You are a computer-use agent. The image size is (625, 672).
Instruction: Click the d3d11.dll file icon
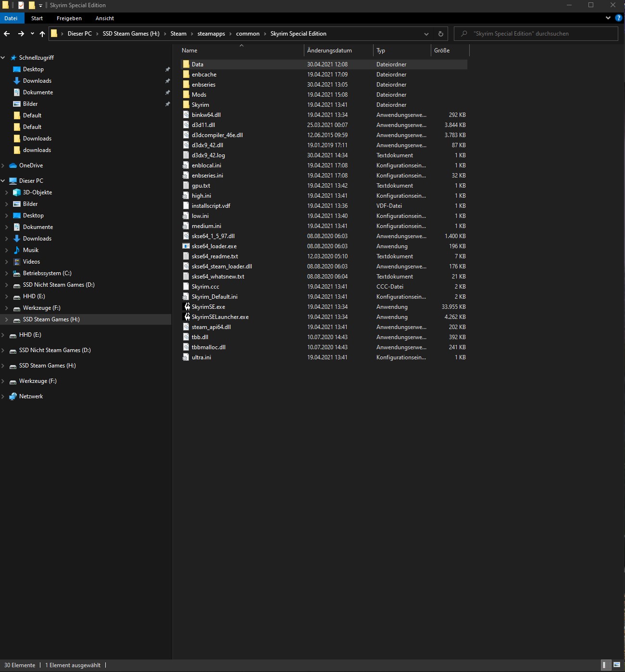tap(186, 125)
